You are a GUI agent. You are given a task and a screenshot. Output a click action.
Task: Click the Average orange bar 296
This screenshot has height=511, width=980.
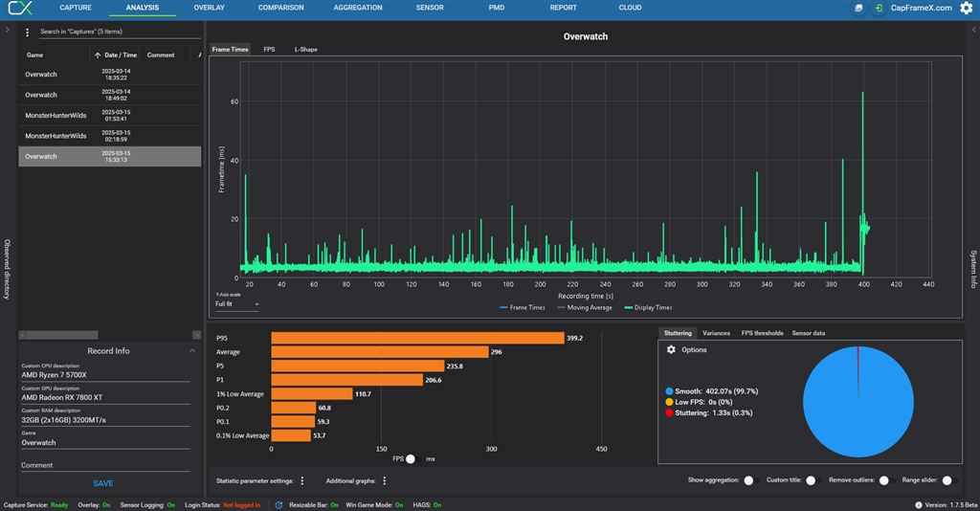click(380, 352)
